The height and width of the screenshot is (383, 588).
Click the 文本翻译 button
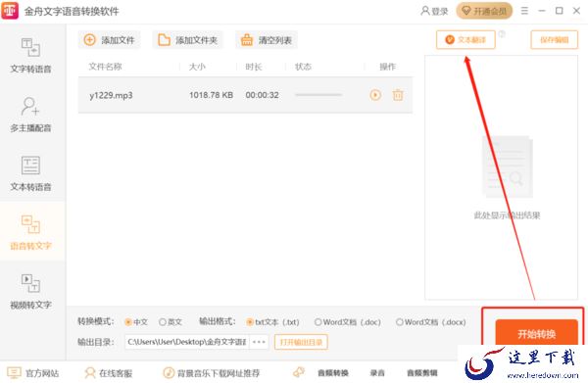pyautogui.click(x=465, y=40)
